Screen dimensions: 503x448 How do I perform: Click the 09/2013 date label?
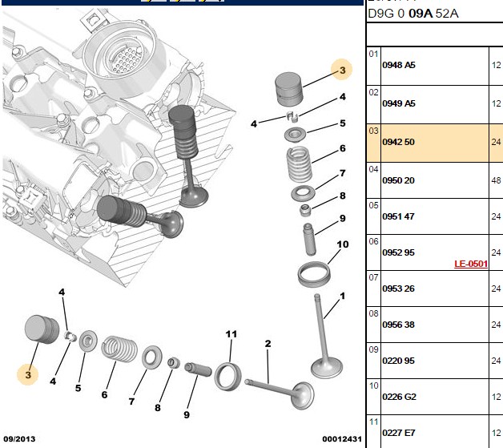[x=19, y=439]
